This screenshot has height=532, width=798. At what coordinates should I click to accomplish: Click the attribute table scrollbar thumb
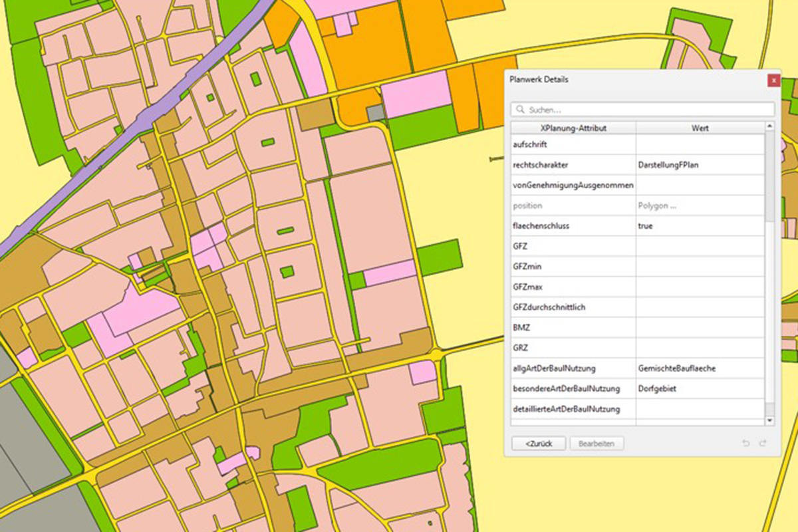click(x=769, y=176)
